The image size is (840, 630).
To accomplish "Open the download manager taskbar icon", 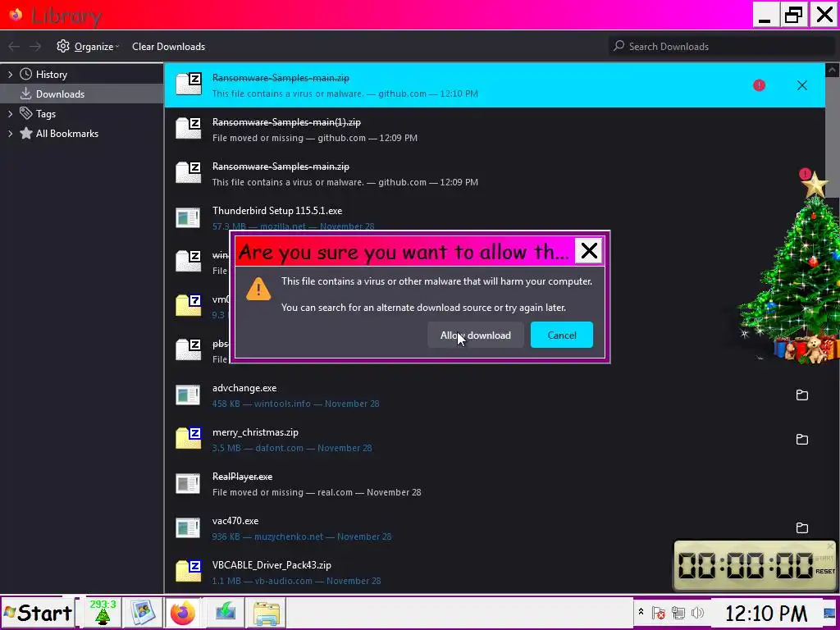I will [225, 613].
